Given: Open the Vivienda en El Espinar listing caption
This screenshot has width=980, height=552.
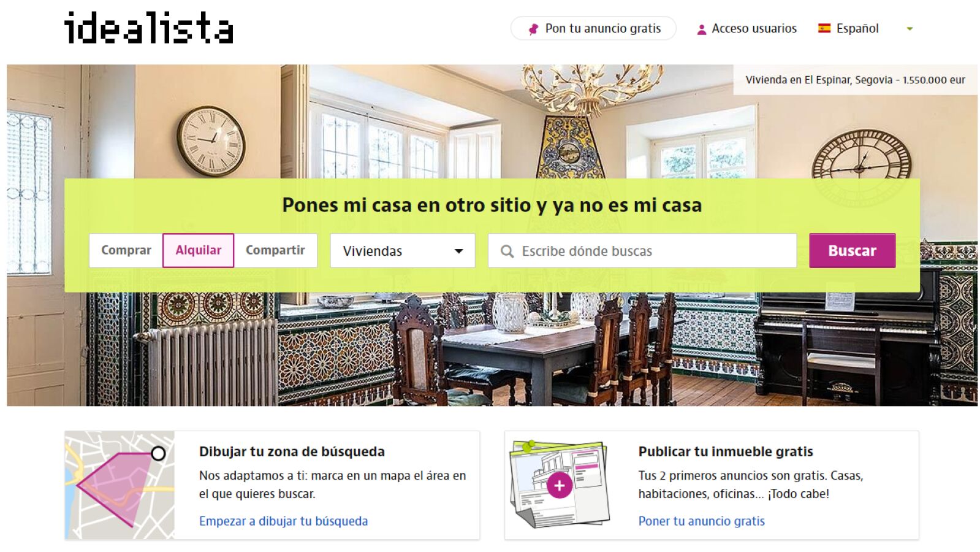Looking at the screenshot, I should [x=855, y=80].
